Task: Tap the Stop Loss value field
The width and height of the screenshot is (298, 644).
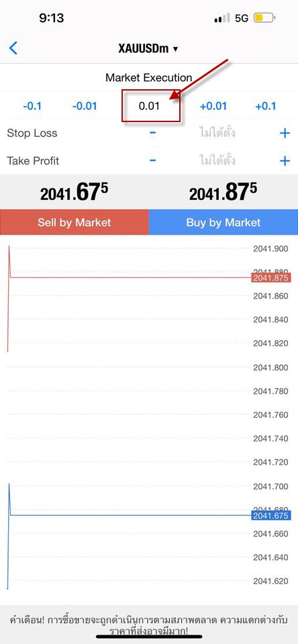Action: coord(217,133)
